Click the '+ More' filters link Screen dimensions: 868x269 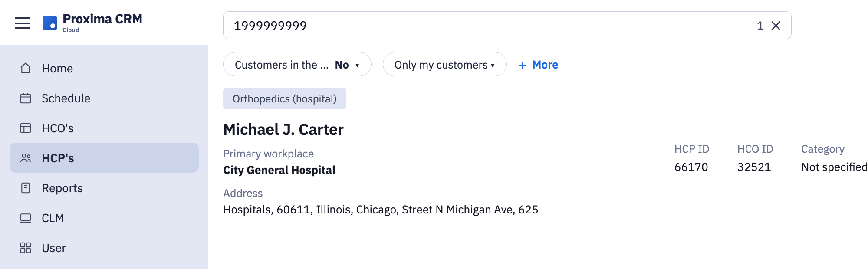tap(539, 65)
